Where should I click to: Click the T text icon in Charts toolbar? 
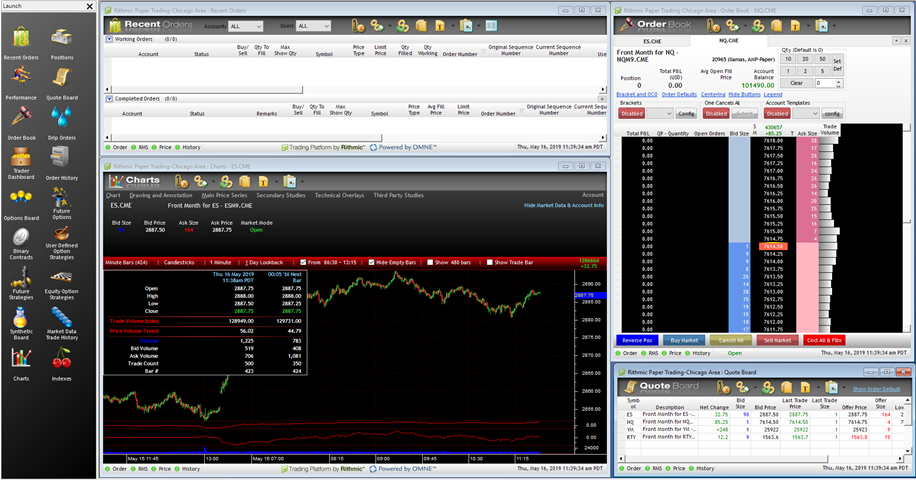[263, 181]
